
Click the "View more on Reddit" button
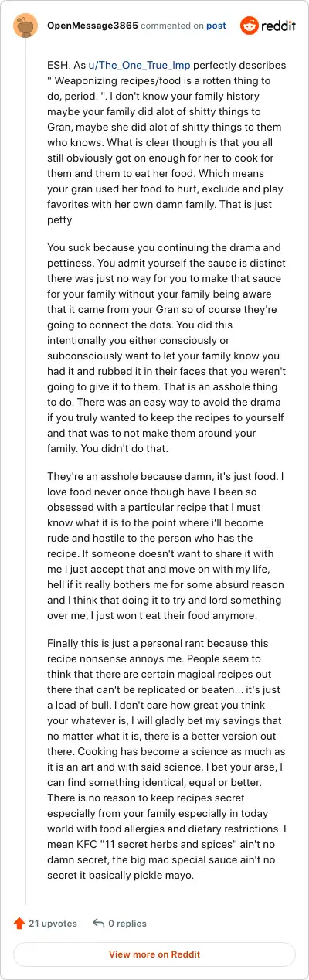(154, 954)
